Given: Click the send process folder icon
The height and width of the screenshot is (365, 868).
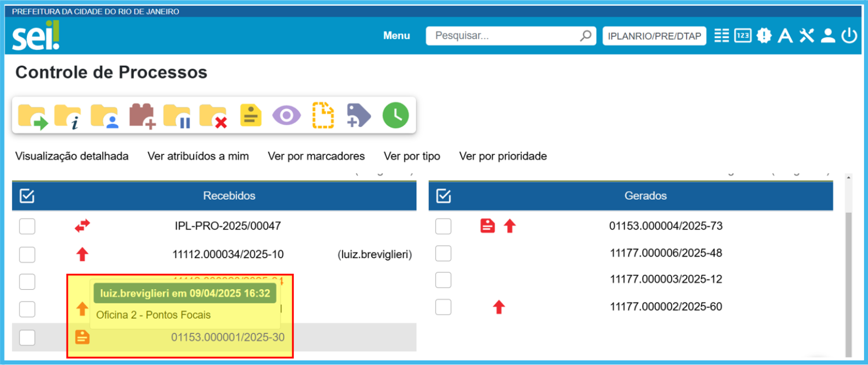Looking at the screenshot, I should 33,115.
